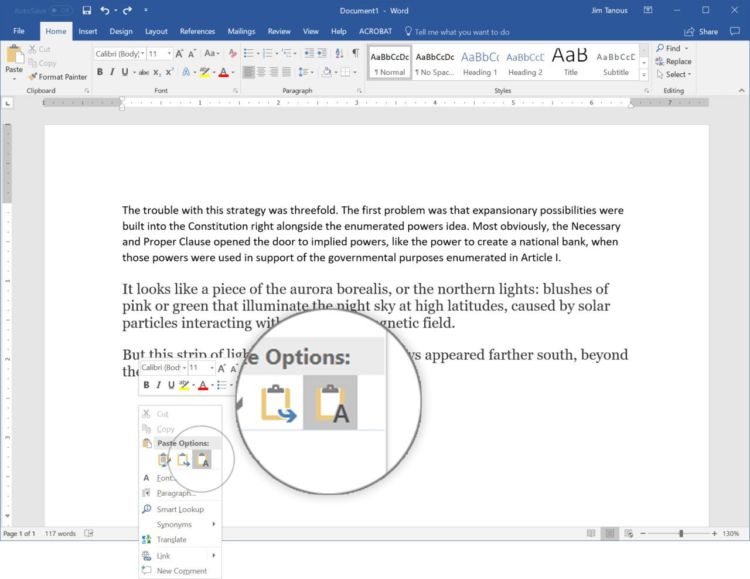Open Smart Lookup from context menu
This screenshot has width=750, height=579.
(180, 509)
